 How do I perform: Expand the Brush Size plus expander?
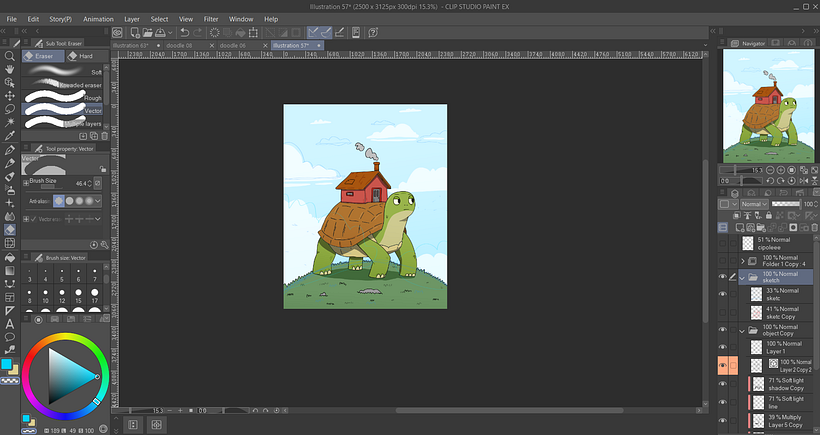[x=26, y=184]
